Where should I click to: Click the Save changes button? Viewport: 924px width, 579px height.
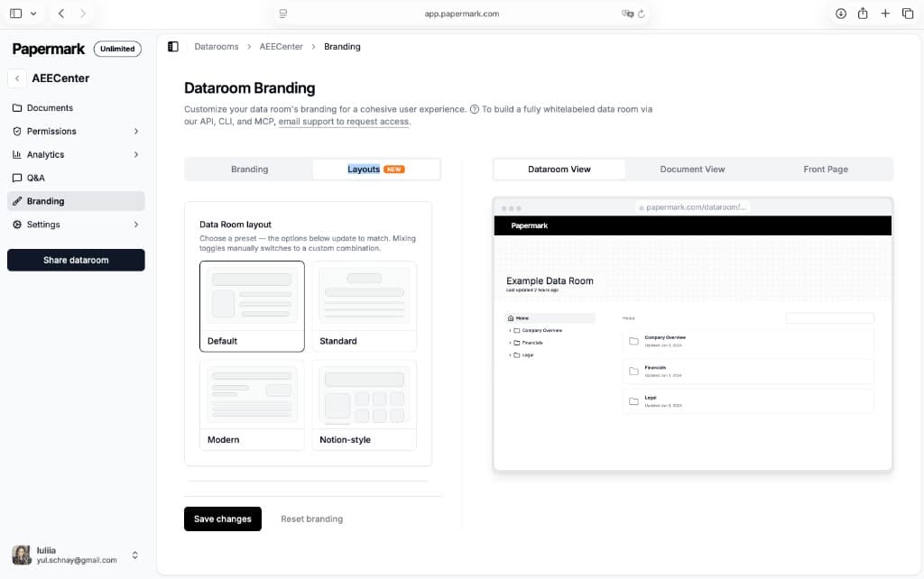point(223,519)
